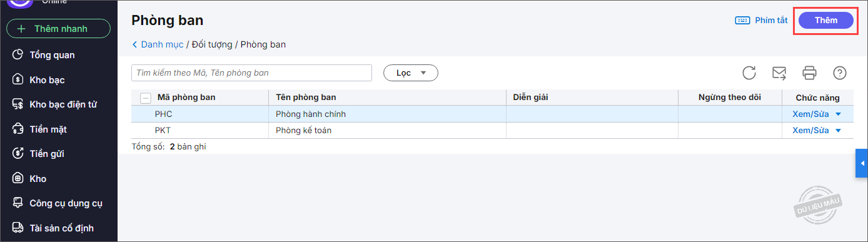Go back via the Danh mục breadcrumb link

pyautogui.click(x=158, y=44)
